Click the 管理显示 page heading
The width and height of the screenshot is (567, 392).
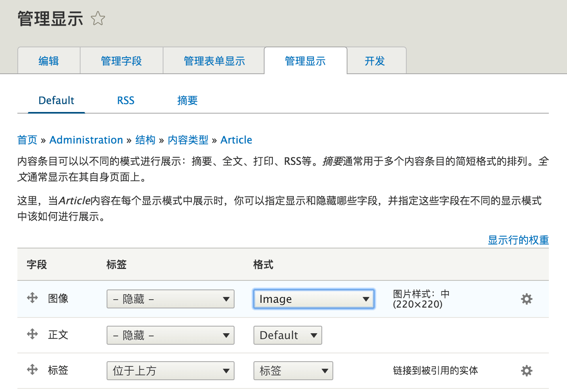50,19
